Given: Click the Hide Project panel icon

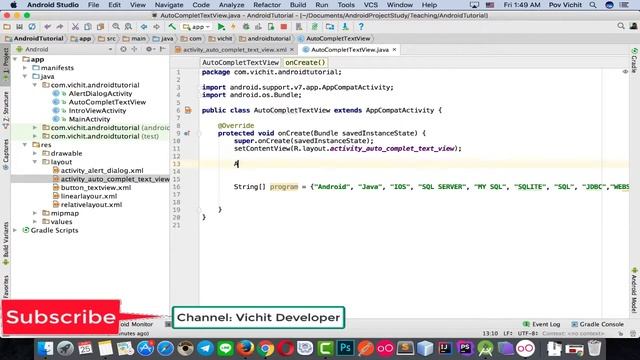Looking at the screenshot, I should click(162, 49).
